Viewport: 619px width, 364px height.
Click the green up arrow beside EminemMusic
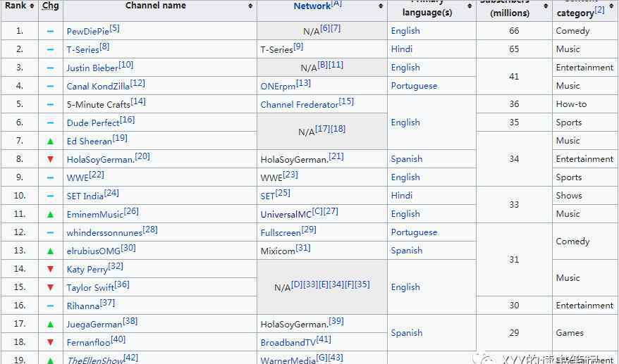coord(50,215)
